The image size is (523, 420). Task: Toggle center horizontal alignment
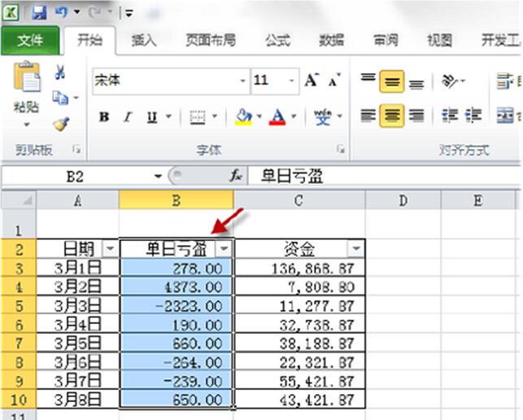(392, 116)
